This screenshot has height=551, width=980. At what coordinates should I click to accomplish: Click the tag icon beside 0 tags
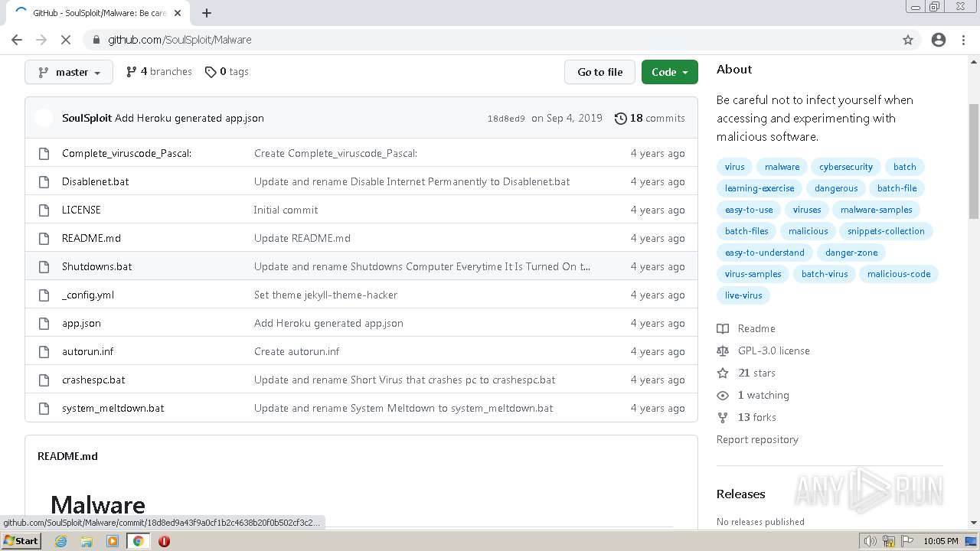point(211,72)
